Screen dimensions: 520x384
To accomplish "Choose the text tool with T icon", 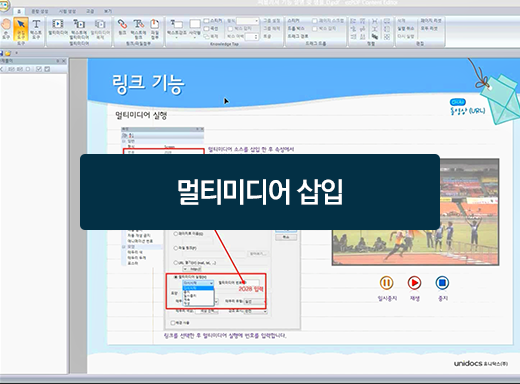I will (x=36, y=28).
